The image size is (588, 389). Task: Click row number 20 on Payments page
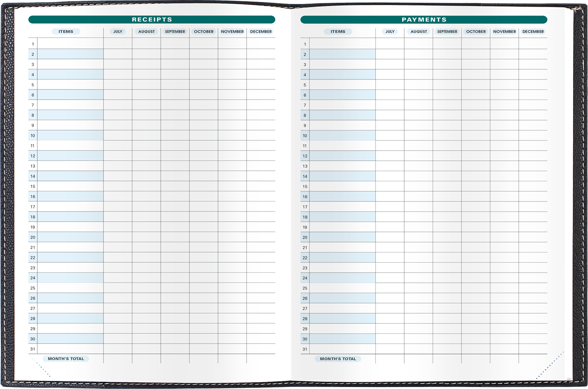tap(305, 237)
